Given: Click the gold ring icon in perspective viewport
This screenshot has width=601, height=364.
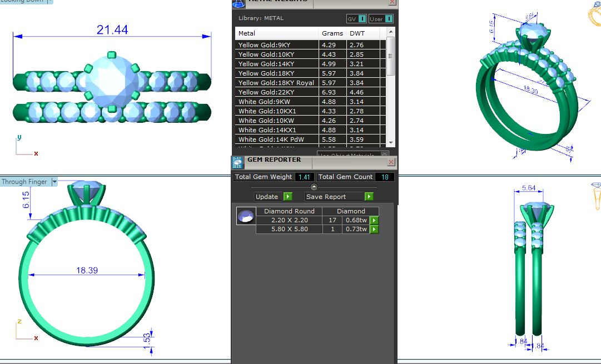Looking at the screenshot, I should click(x=594, y=14).
